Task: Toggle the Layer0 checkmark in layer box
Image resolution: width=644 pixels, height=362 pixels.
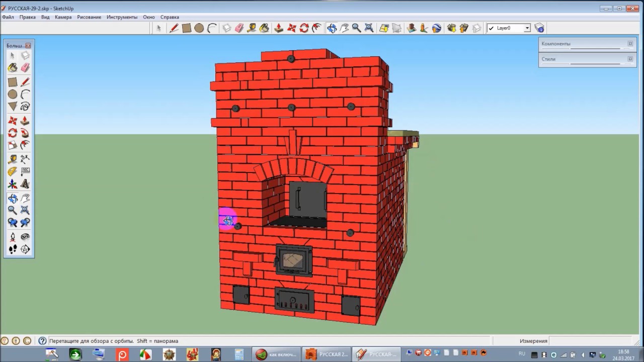Action: pos(491,28)
